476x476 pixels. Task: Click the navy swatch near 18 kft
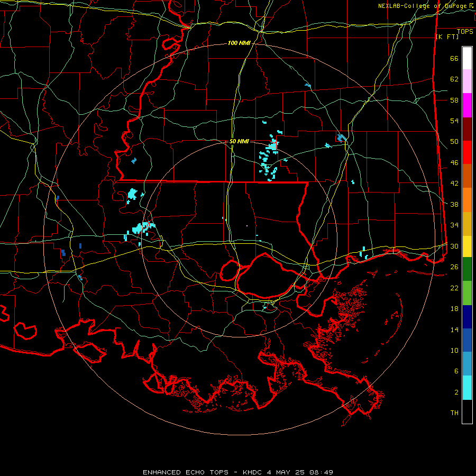[467, 317]
